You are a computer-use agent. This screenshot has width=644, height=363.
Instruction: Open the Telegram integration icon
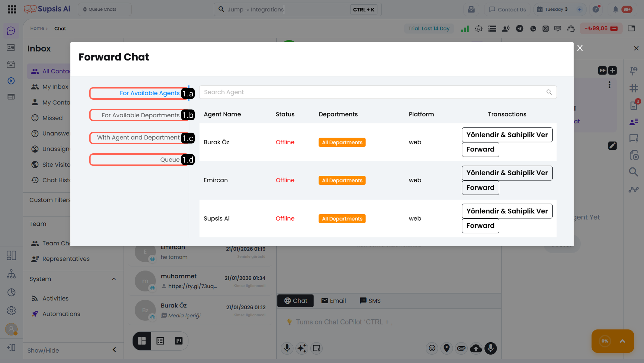519,29
